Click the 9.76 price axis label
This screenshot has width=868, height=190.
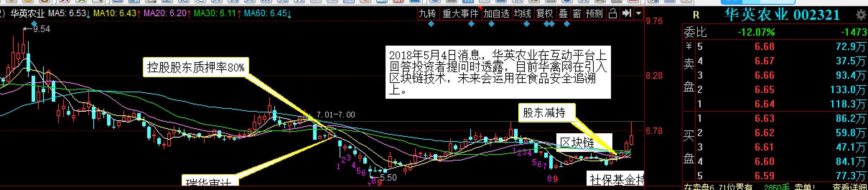tap(654, 21)
